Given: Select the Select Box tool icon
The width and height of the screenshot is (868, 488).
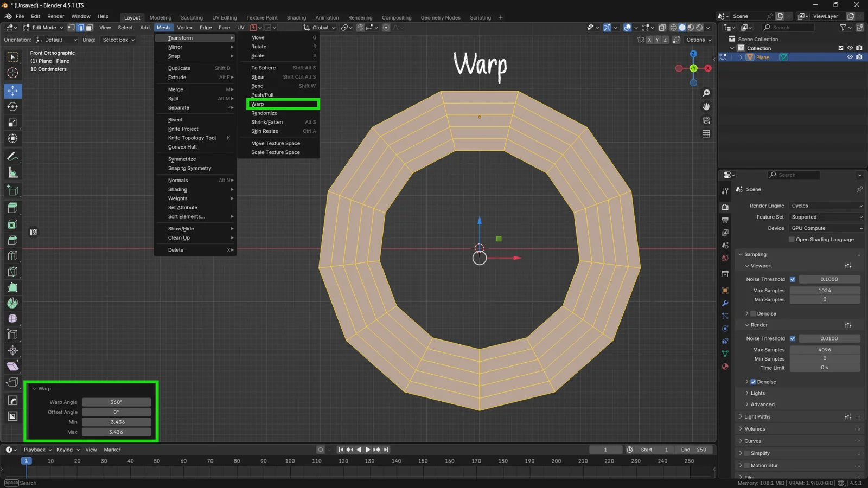Looking at the screenshot, I should point(12,57).
